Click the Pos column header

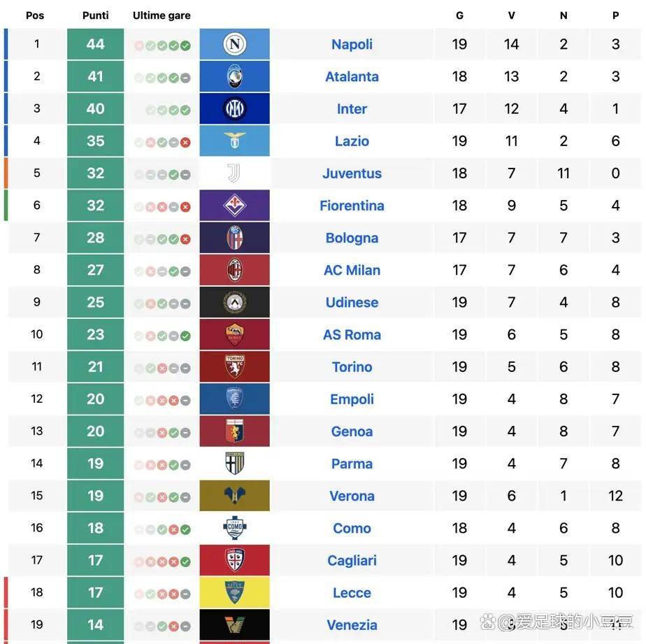35,15
